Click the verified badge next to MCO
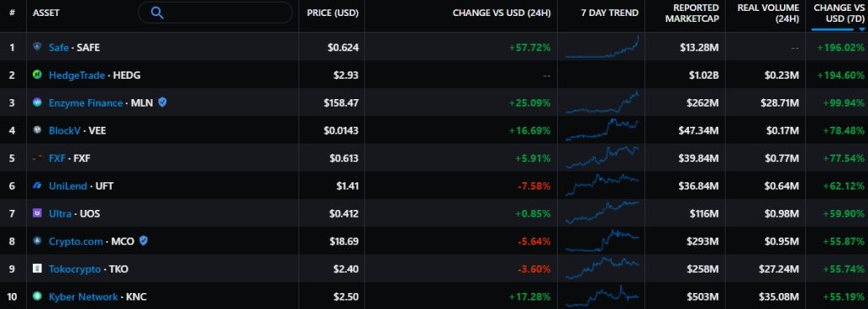This screenshot has width=868, height=309. (143, 240)
